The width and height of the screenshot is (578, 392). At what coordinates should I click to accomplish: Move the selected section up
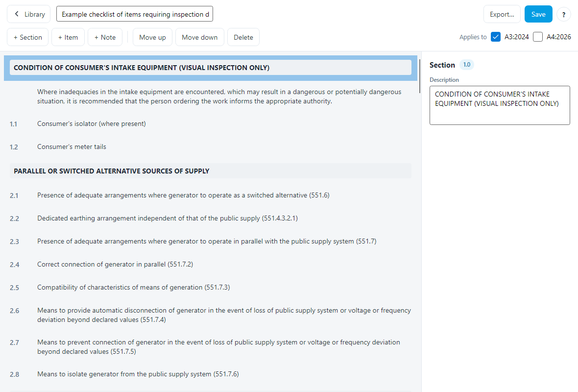coord(152,37)
